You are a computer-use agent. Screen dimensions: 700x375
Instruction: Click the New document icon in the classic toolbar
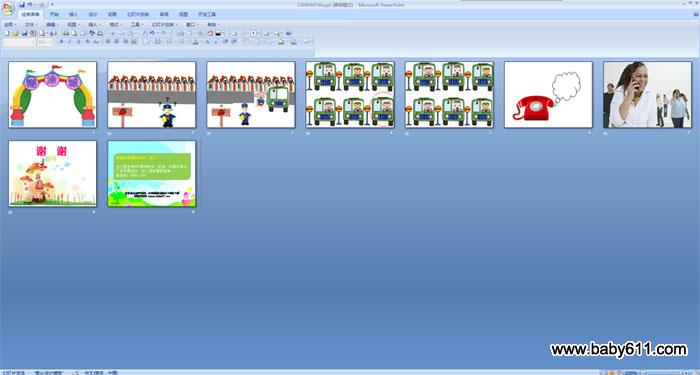click(7, 33)
